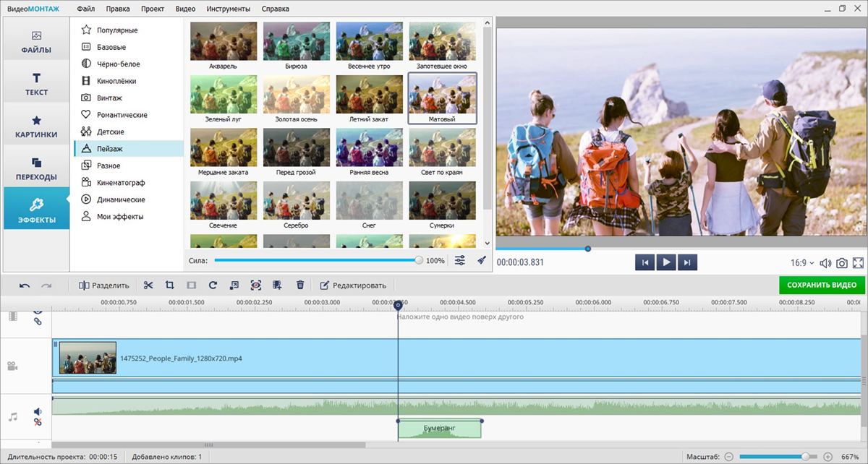Open the Инструменты menu
This screenshot has height=464, width=868.
[x=228, y=9]
